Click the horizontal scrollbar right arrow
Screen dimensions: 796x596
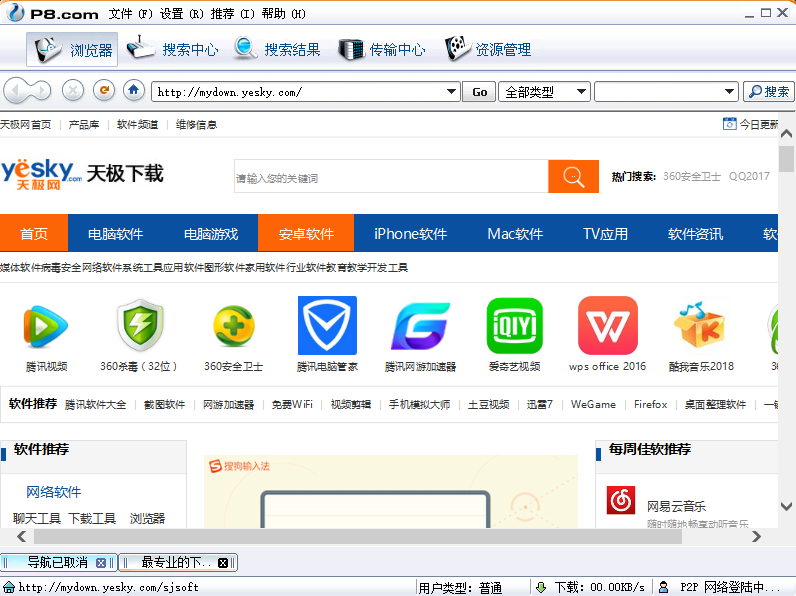[x=756, y=536]
